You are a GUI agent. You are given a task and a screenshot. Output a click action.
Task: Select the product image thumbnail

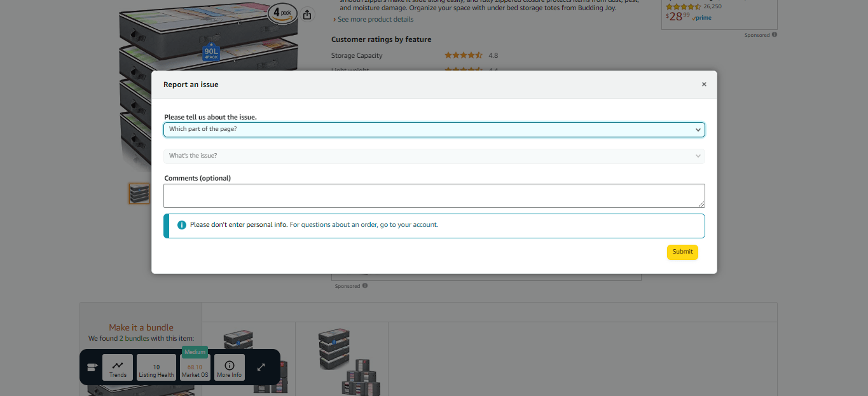click(x=139, y=194)
